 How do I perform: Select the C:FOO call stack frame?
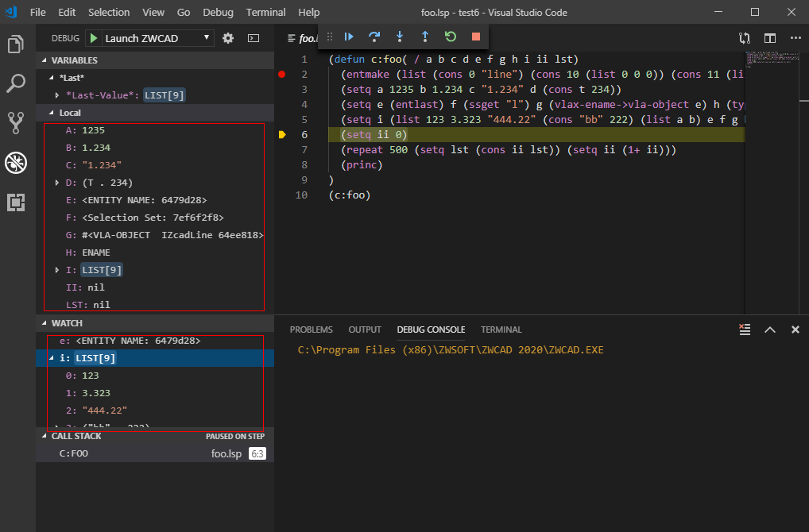[155, 453]
